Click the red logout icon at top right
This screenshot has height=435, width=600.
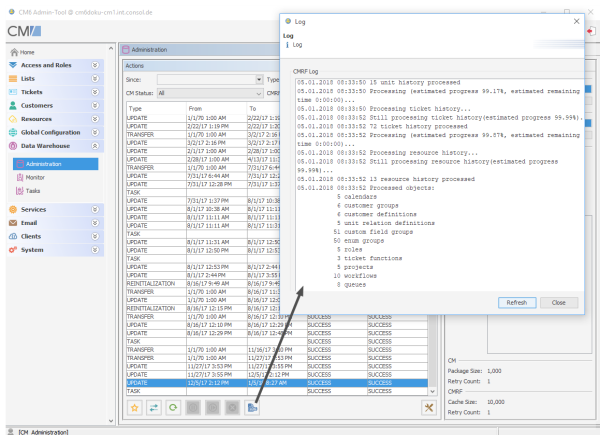tap(590, 33)
